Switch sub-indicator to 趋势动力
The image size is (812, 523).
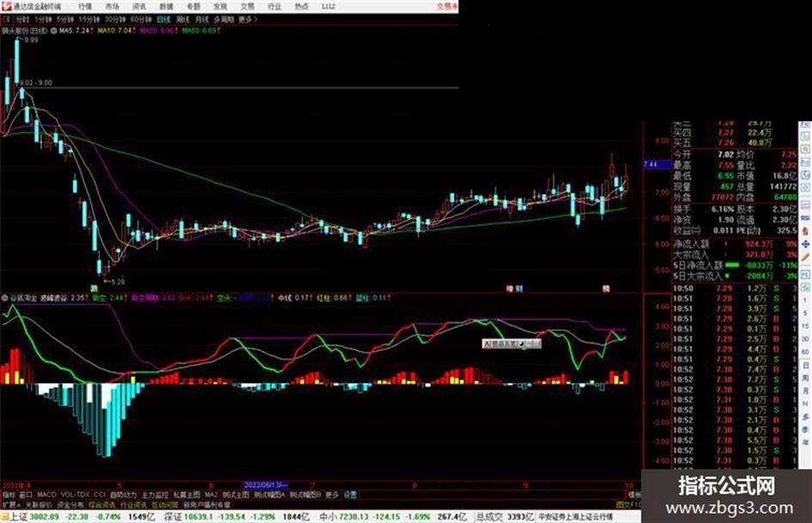tap(123, 495)
